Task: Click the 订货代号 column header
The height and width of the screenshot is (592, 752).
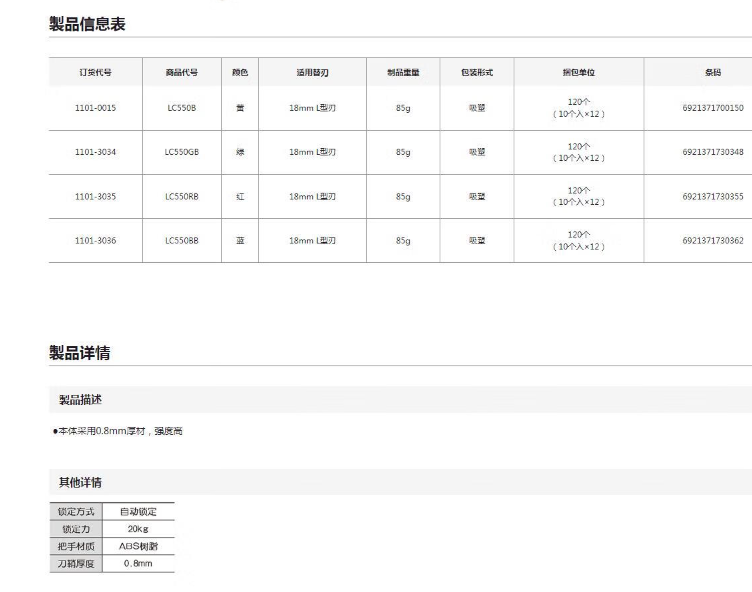Action: (95, 72)
